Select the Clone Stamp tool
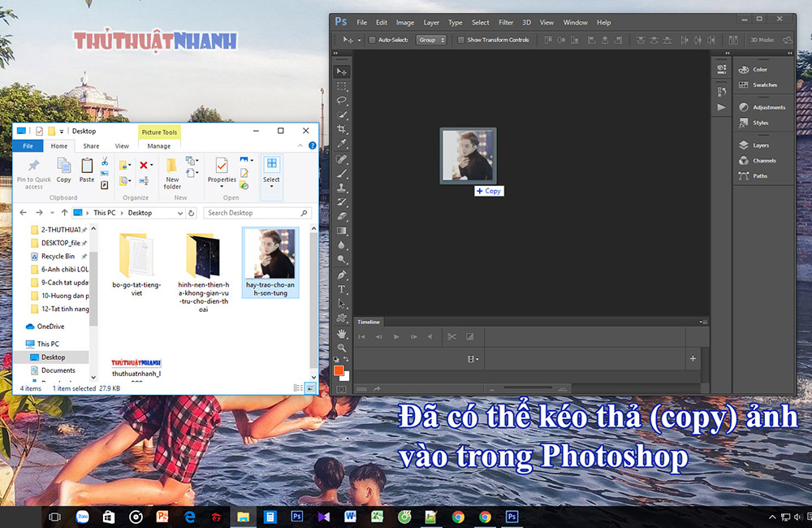The height and width of the screenshot is (528, 812). click(342, 188)
